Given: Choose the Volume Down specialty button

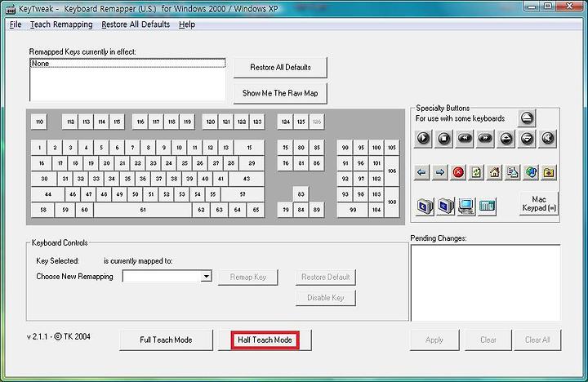Looking at the screenshot, I should (527, 138).
